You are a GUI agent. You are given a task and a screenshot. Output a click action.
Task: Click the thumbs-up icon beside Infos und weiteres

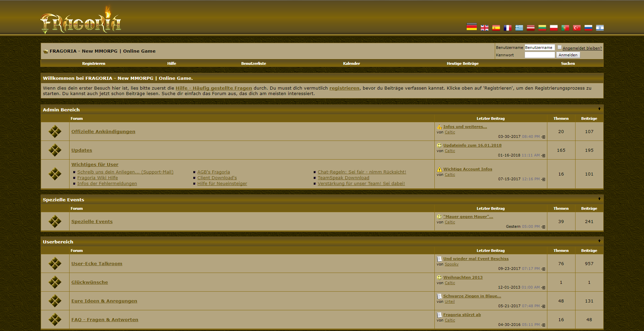(x=439, y=127)
